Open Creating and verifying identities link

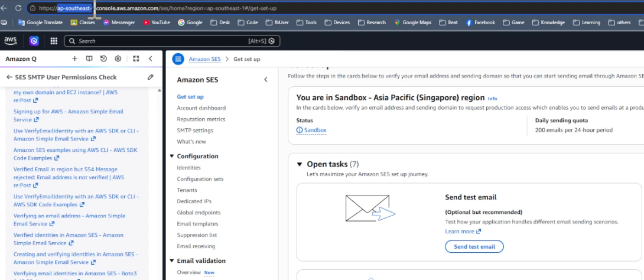pyautogui.click(x=76, y=258)
